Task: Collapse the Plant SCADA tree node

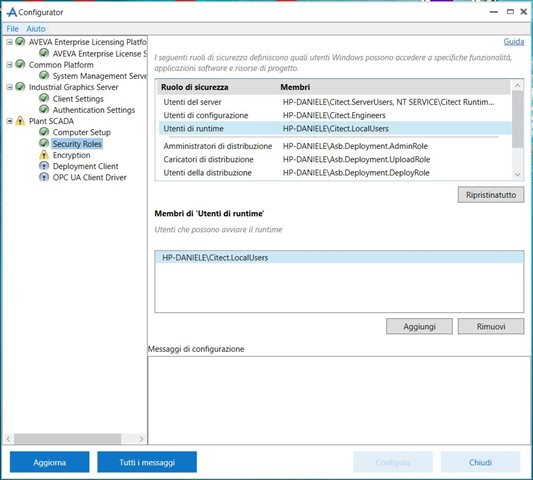Action: 10,121
